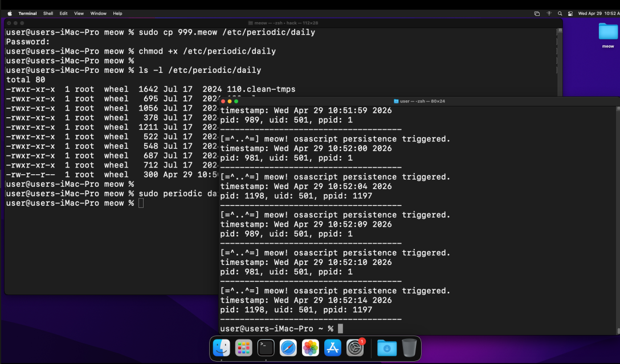Click the Wi-Fi status icon
The width and height of the screenshot is (620, 364).
549,13
